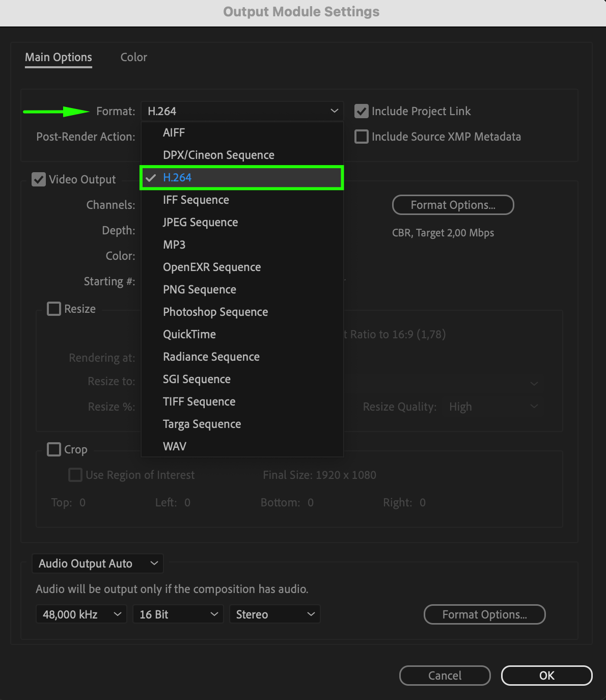The height and width of the screenshot is (700, 606).
Task: Select WAV from the format list
Action: (x=175, y=446)
